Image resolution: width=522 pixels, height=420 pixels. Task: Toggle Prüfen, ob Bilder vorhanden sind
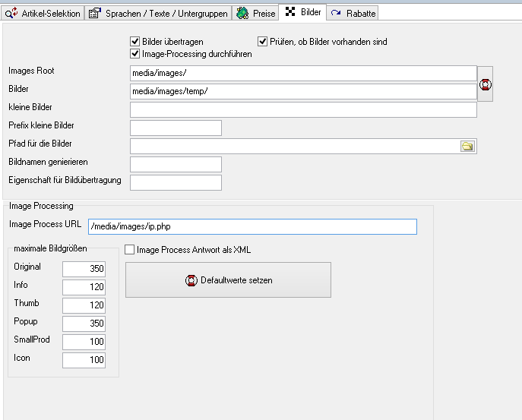[x=263, y=42]
